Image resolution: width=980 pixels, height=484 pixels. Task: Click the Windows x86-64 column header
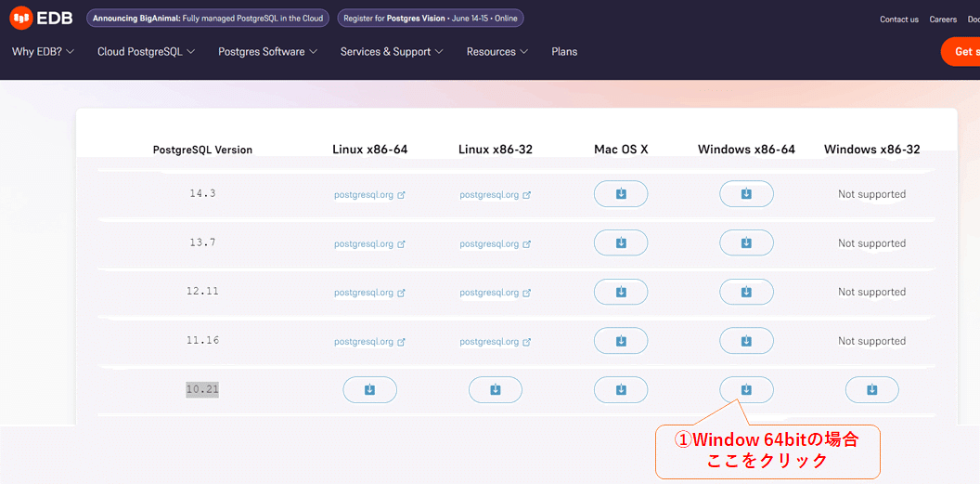[746, 150]
